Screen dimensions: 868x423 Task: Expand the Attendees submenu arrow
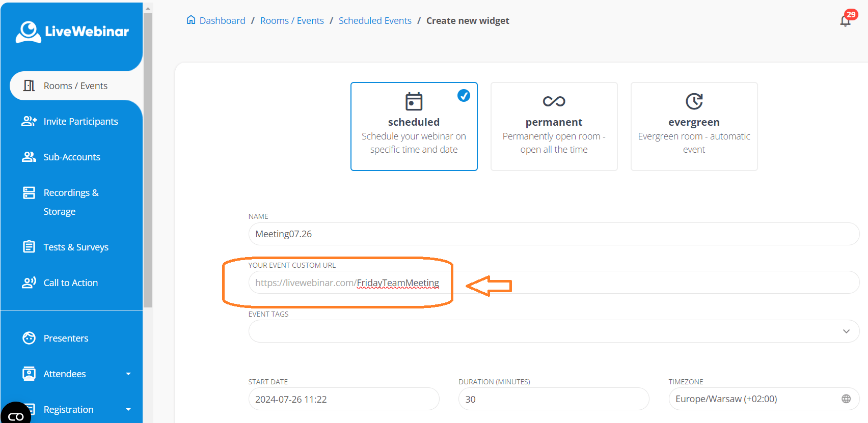click(128, 374)
